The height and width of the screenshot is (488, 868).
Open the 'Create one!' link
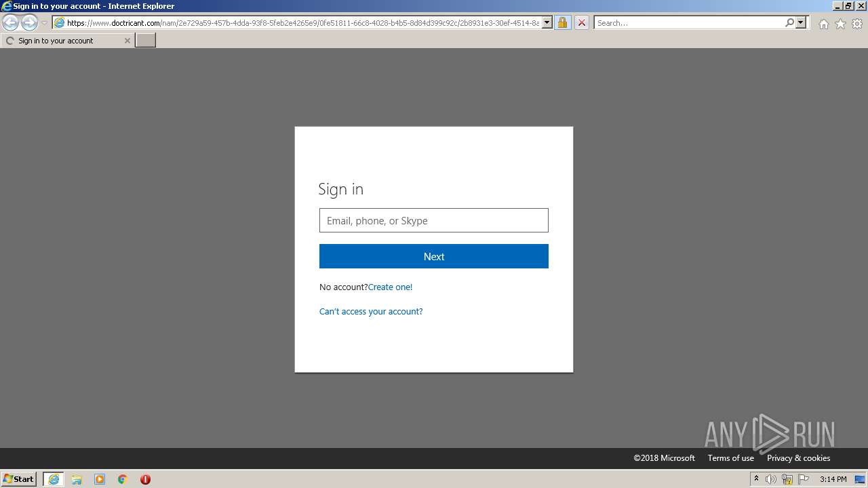click(x=390, y=287)
